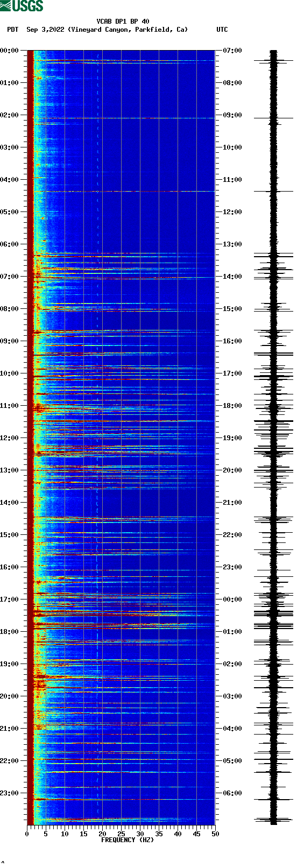
Task: Click the 08:00 PDT left-axis label
Action: 10,309
